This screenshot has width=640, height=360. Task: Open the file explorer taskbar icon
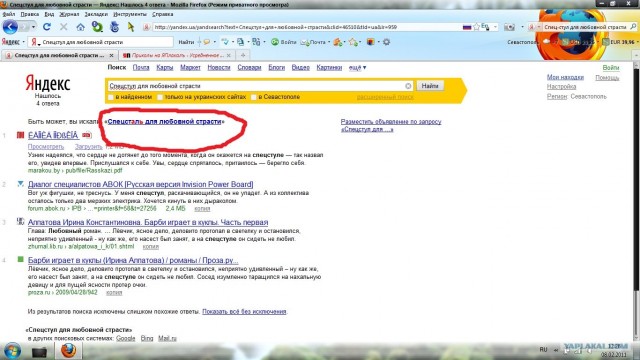[40, 351]
